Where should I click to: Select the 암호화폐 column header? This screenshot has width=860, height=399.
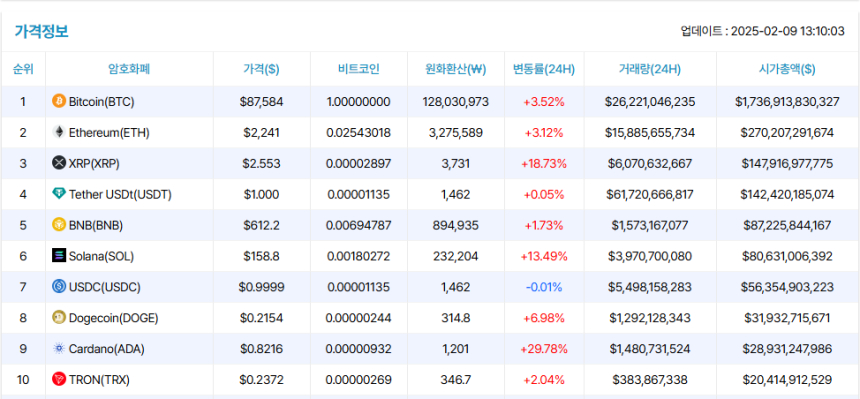pyautogui.click(x=129, y=69)
